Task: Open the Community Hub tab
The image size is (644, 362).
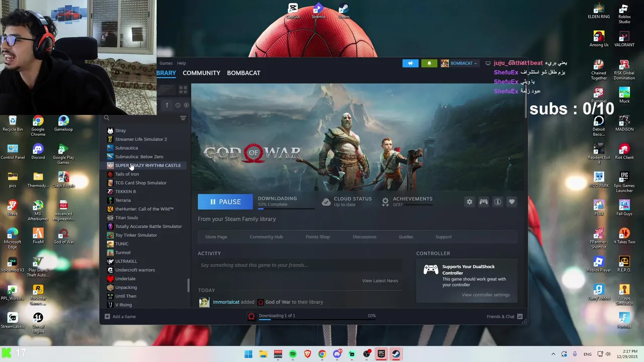Action: [x=266, y=237]
